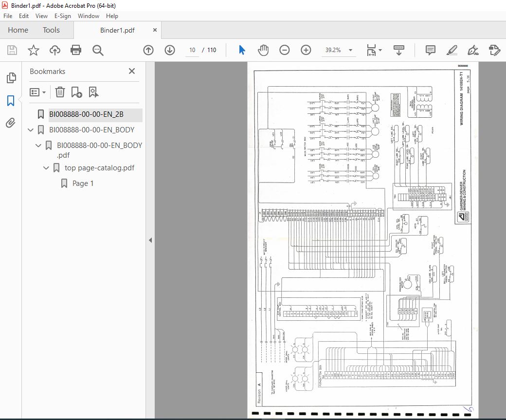This screenshot has width=506, height=420.
Task: Switch to the Home tab
Action: [18, 30]
